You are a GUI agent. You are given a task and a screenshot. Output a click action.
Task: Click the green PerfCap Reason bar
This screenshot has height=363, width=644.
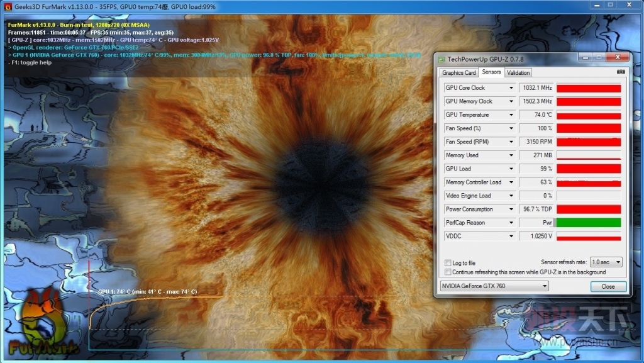pos(589,223)
